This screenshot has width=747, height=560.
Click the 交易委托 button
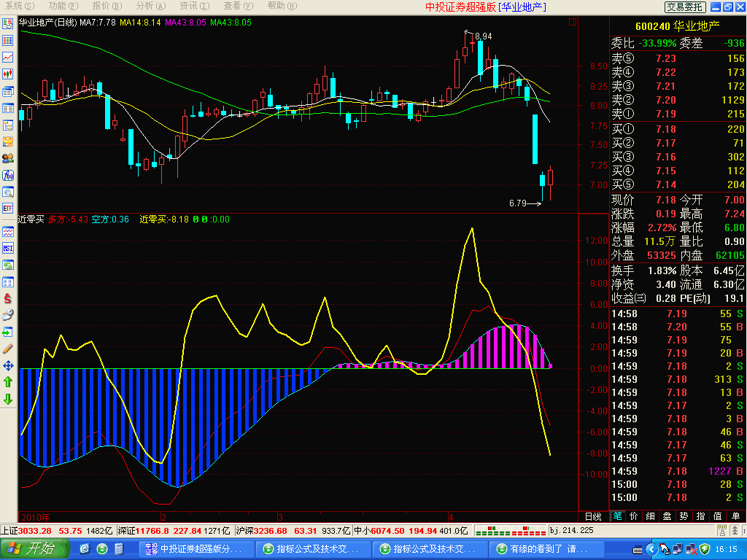(685, 7)
